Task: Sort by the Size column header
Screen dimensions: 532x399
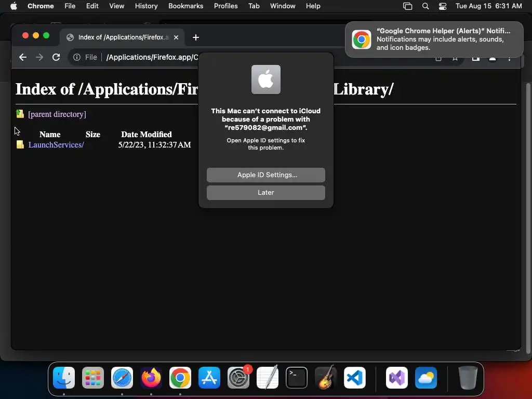Action: pyautogui.click(x=93, y=135)
